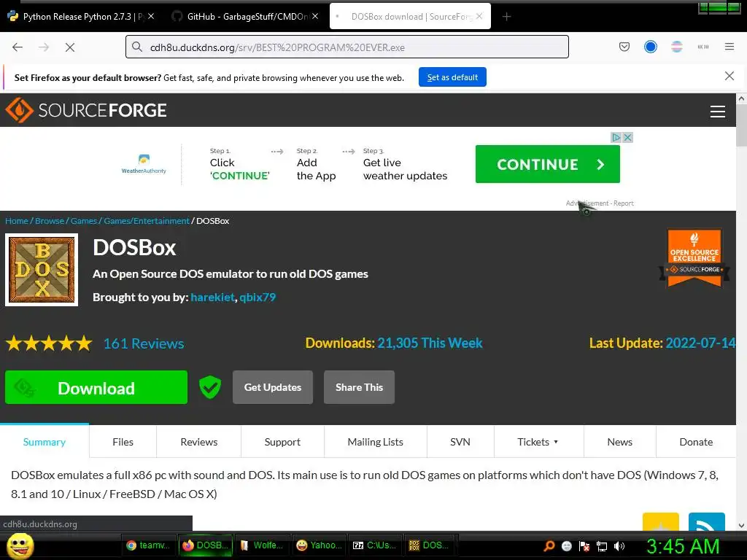This screenshot has width=747, height=560.
Task: Click the AdChoices triangle icon
Action: tap(616, 138)
